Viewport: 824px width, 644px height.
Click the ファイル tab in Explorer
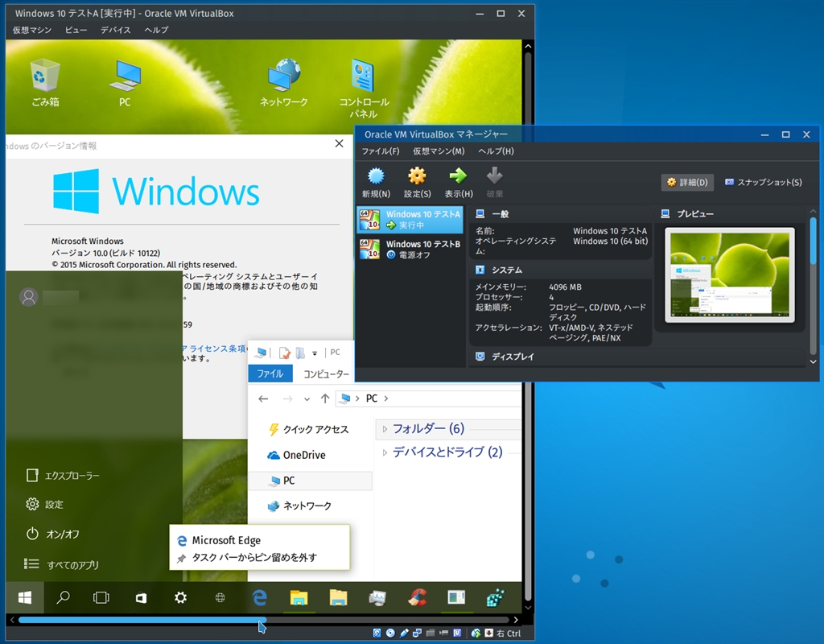click(x=270, y=374)
